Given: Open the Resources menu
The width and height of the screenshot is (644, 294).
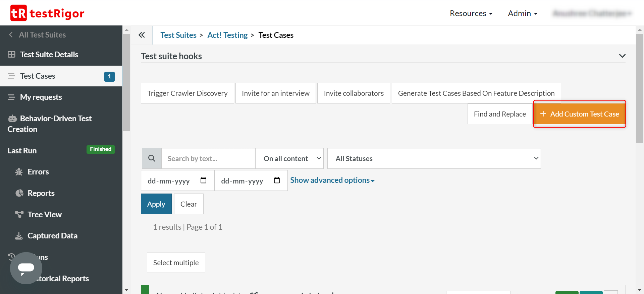Looking at the screenshot, I should coord(471,13).
